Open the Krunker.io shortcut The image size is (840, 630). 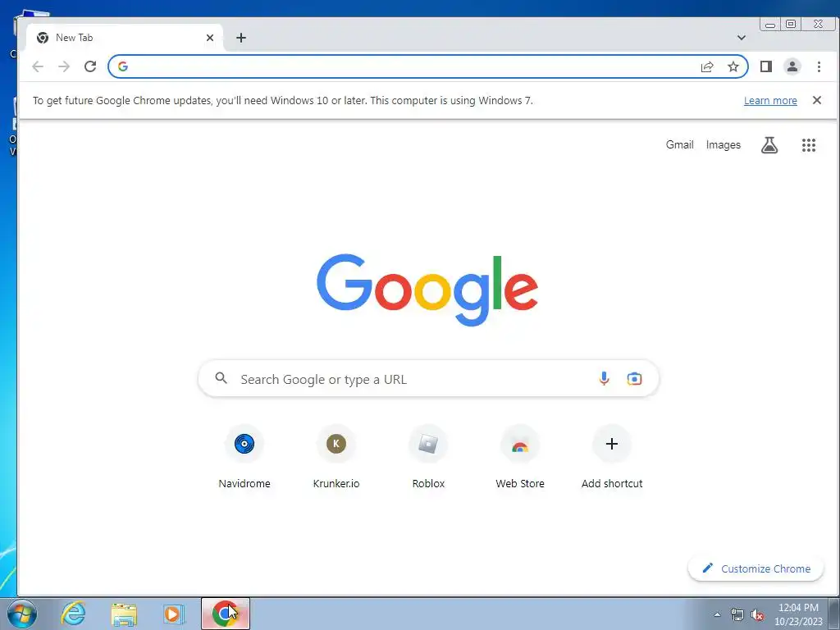pos(336,456)
